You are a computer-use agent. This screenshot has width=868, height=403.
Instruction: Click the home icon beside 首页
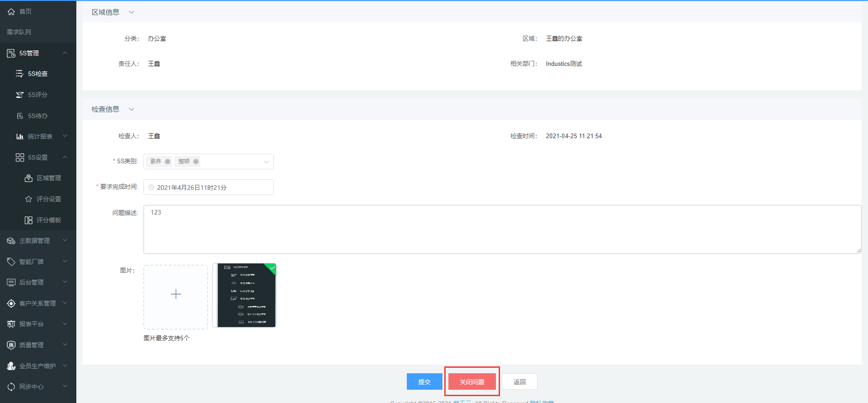[x=11, y=11]
